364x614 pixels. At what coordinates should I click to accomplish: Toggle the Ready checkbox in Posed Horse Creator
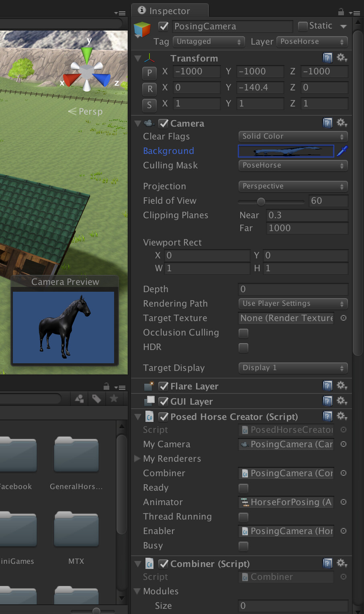coord(243,488)
